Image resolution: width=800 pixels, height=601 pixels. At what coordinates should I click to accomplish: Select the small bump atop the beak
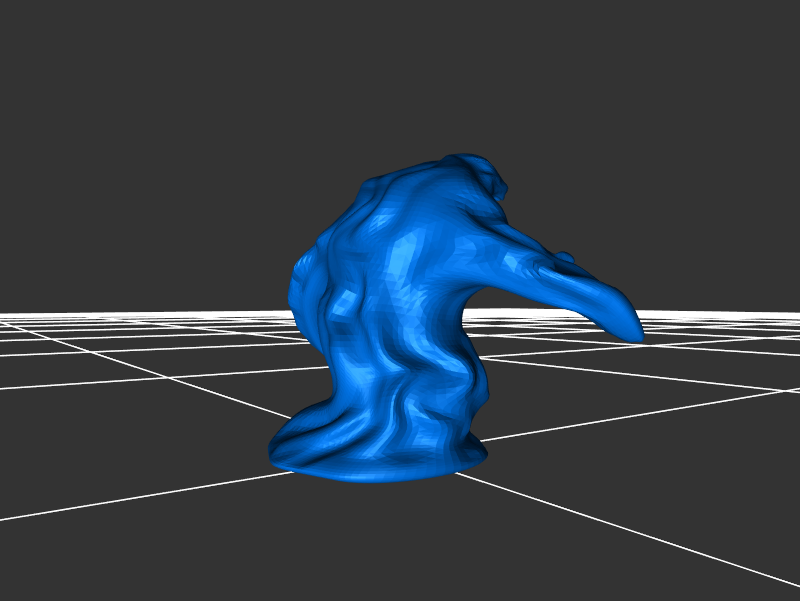pyautogui.click(x=566, y=258)
